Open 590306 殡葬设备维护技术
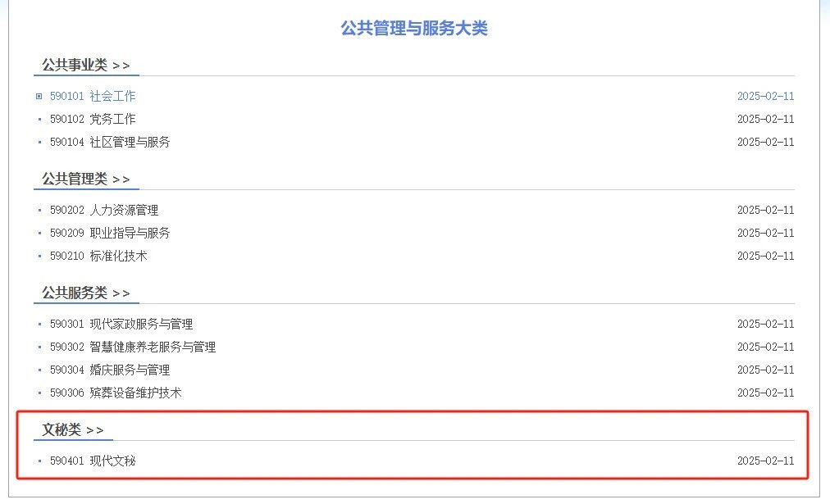 (116, 393)
